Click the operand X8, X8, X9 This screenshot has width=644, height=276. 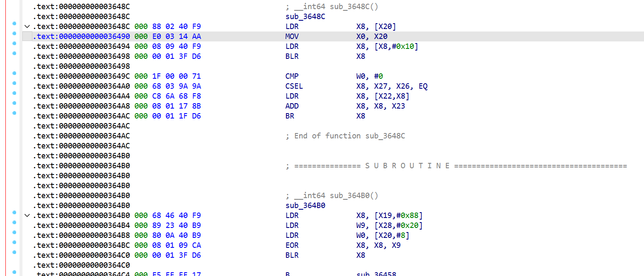click(x=379, y=245)
